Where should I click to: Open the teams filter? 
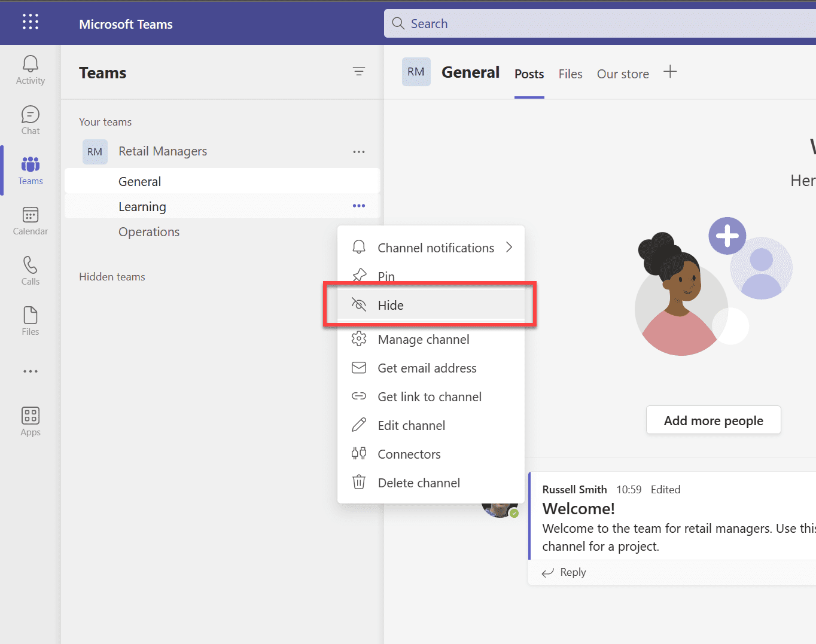(x=359, y=71)
